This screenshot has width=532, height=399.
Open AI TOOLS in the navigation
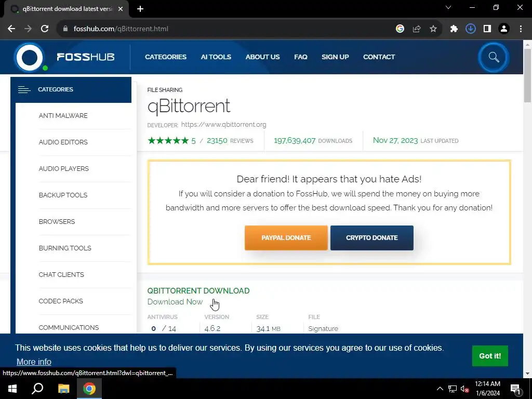[216, 57]
